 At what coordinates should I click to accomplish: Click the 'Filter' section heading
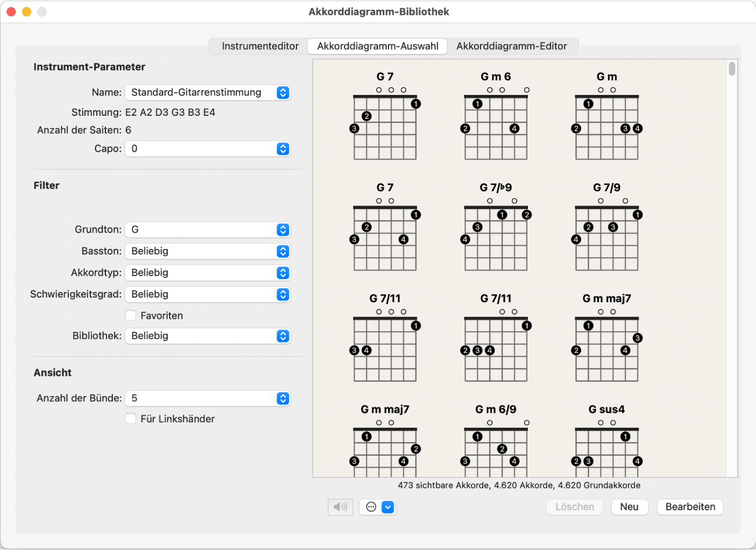click(46, 186)
